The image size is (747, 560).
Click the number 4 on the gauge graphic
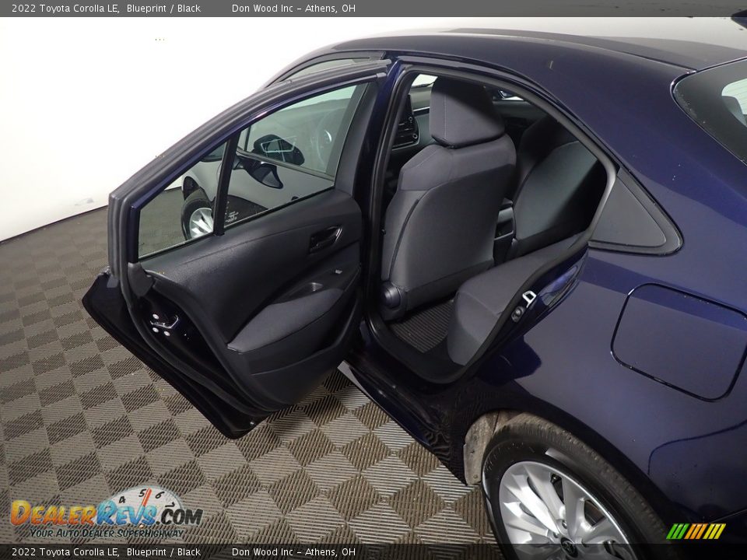pos(121,500)
